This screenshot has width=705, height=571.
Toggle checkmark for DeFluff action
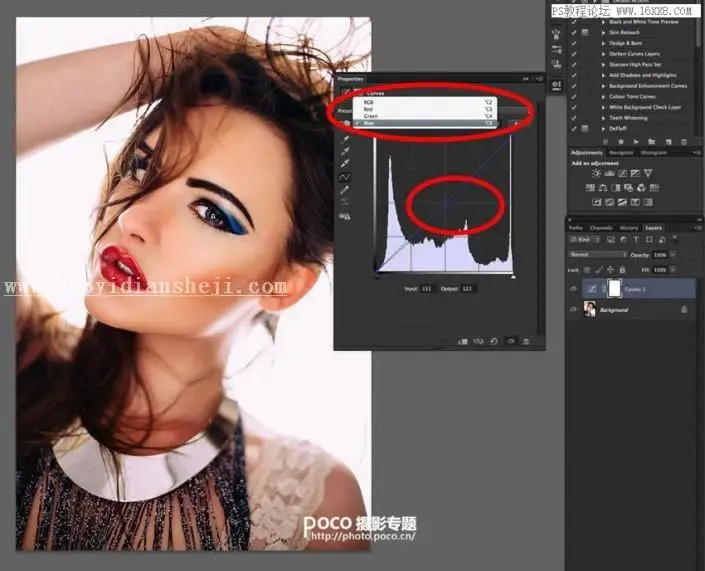pos(574,129)
